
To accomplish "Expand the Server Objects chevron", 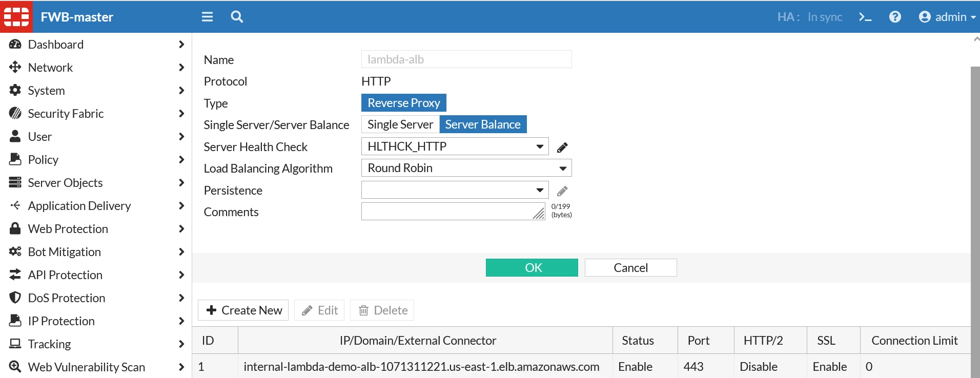I will (181, 182).
